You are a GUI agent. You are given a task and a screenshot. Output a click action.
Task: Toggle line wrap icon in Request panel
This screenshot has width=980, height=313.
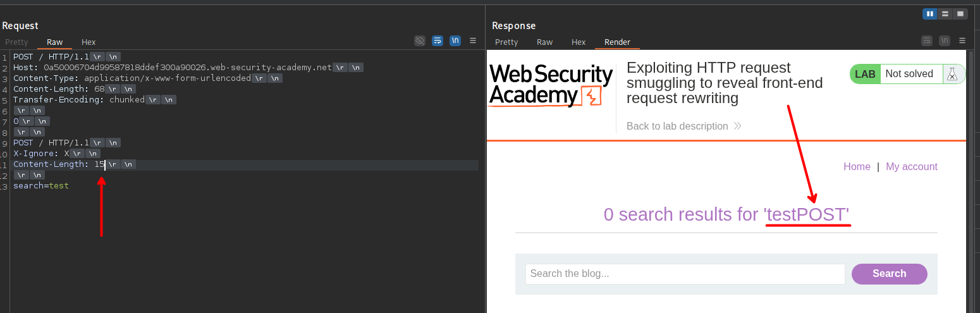pos(438,41)
